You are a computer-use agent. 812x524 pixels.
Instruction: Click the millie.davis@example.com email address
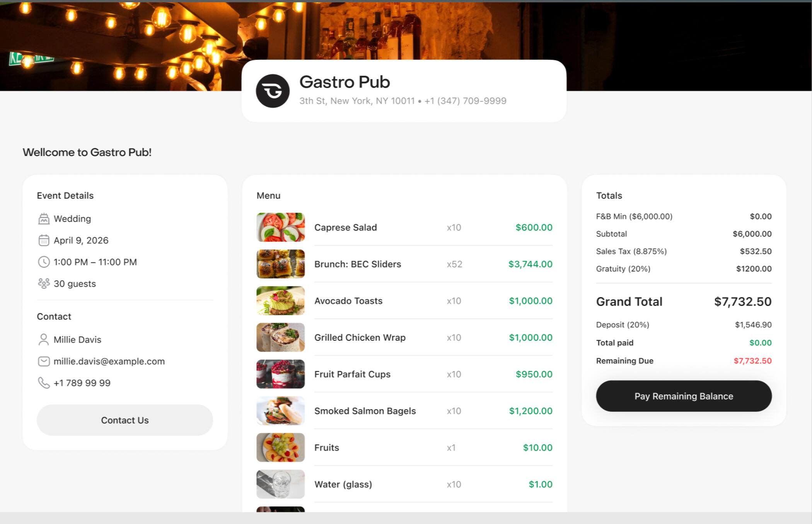(109, 361)
